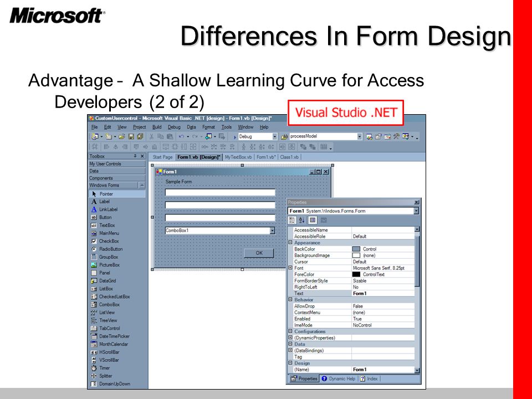The height and width of the screenshot is (399, 532).
Task: Pick the MainMenu control in Toolbox
Action: (105, 233)
